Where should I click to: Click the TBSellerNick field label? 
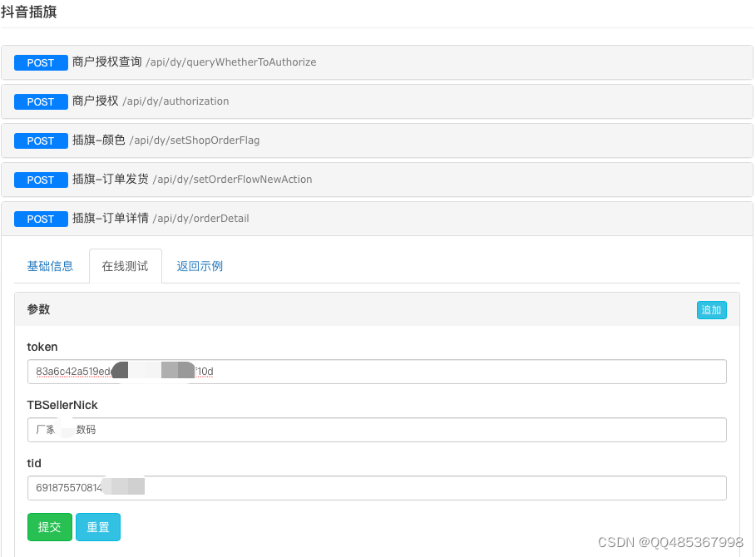[x=62, y=405]
